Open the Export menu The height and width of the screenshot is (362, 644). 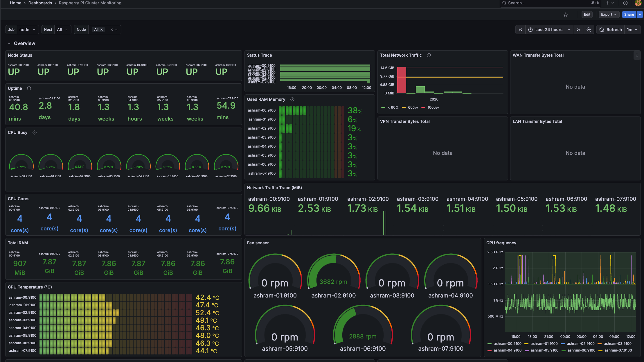coord(609,15)
